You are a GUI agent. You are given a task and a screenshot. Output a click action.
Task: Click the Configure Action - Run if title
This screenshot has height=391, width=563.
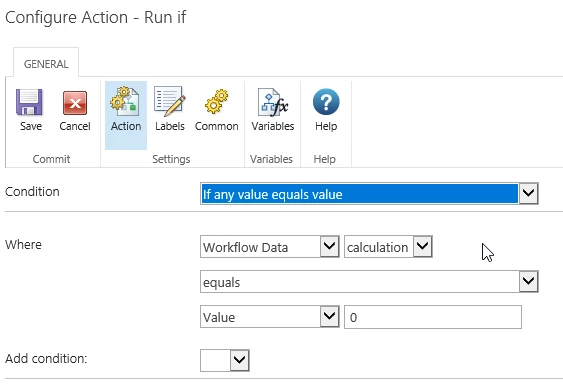(x=96, y=17)
